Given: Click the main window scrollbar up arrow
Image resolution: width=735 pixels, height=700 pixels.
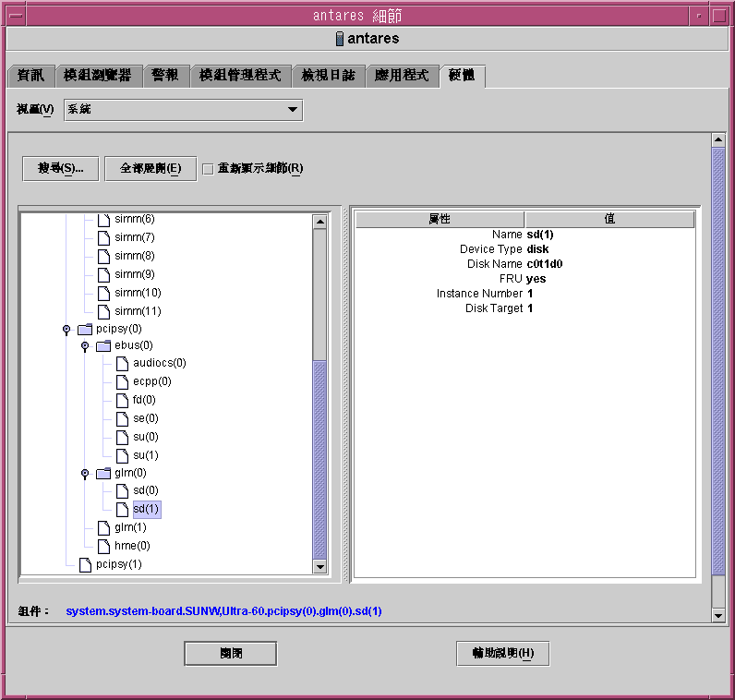Looking at the screenshot, I should point(718,139).
